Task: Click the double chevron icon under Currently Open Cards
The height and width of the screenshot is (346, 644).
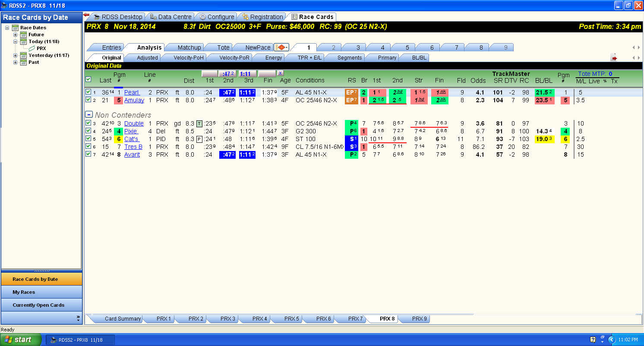Action: [78, 318]
